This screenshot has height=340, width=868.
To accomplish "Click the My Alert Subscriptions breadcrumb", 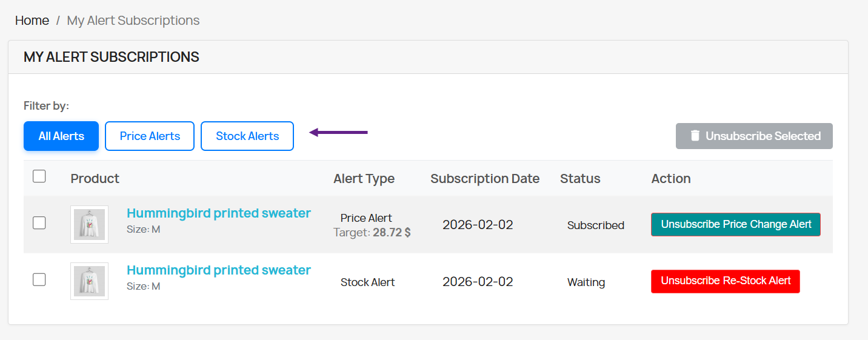I will pos(133,21).
